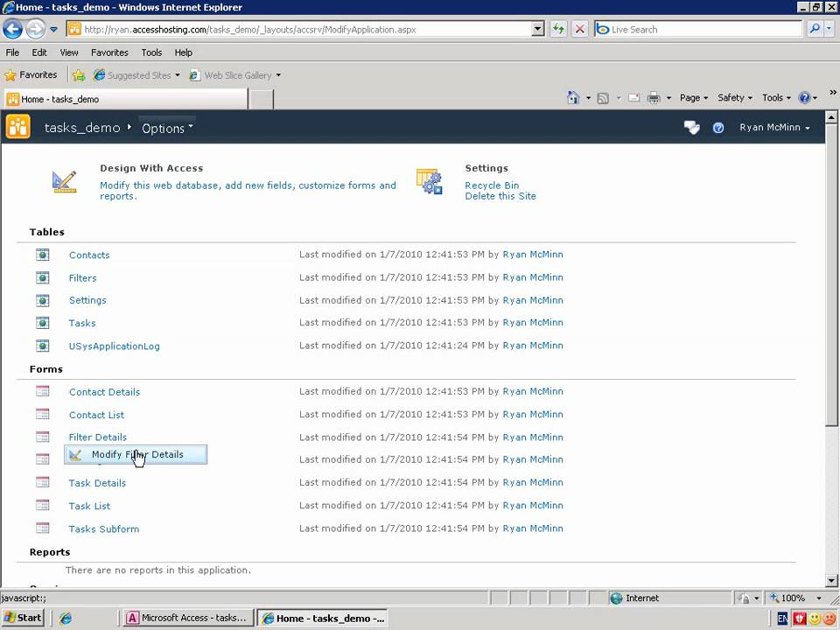The image size is (840, 630).
Task: Click the IE Help question mark icon
Action: [x=804, y=97]
